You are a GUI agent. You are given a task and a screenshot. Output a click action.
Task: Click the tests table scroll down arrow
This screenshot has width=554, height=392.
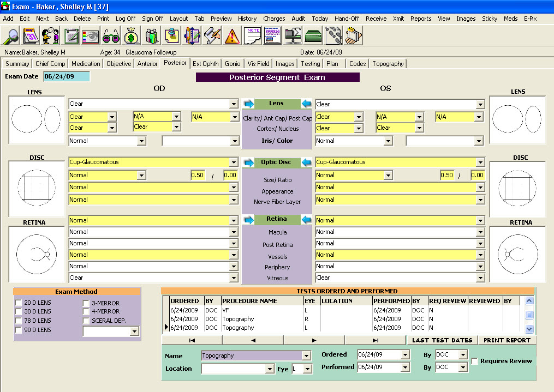529,329
